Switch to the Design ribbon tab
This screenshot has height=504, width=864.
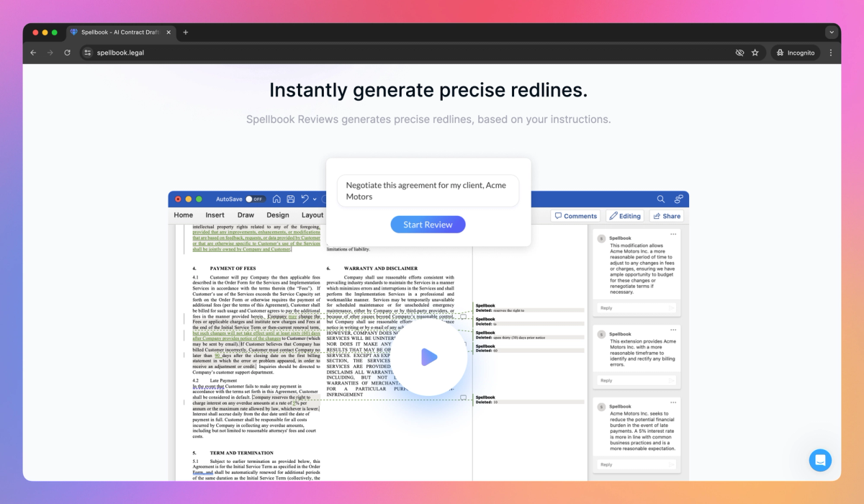pos(277,215)
